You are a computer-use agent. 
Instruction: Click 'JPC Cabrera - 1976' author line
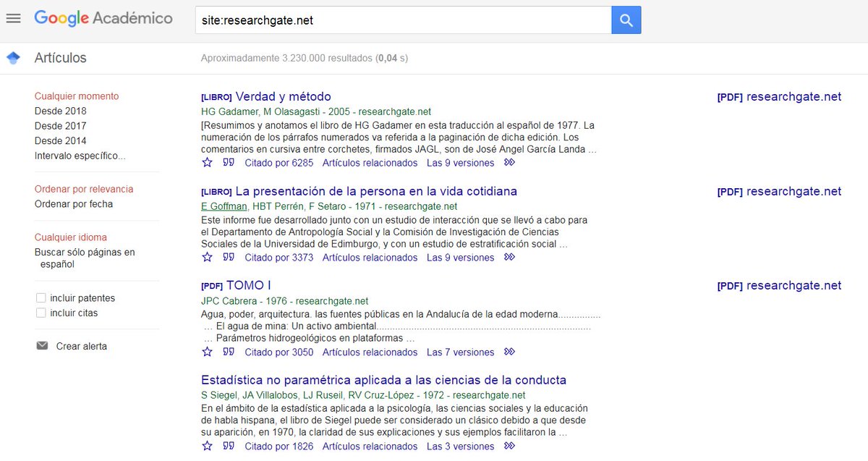285,301
